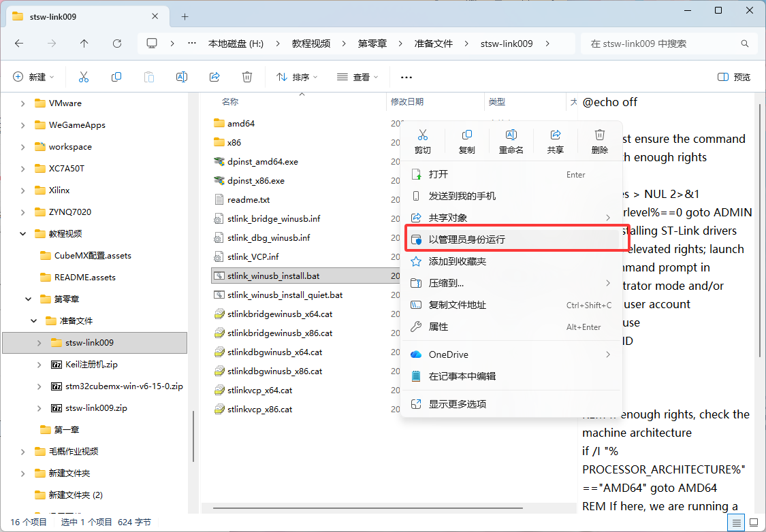Switch to large icons view in status bar

(x=754, y=522)
